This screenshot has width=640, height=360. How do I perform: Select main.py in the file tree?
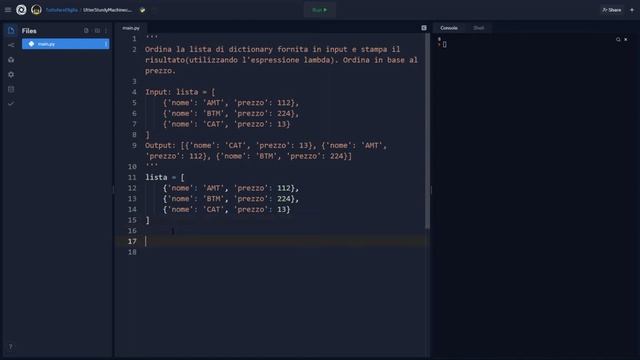[65, 44]
